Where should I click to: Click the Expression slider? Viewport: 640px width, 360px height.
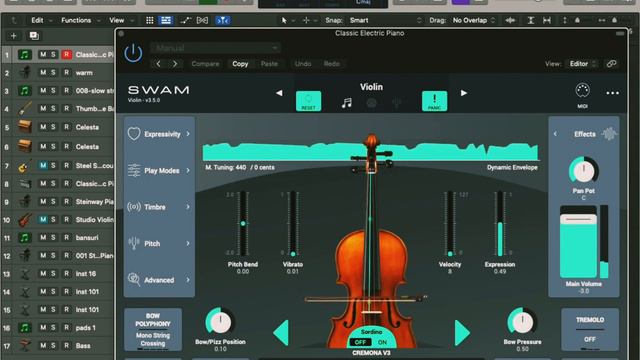point(500,223)
